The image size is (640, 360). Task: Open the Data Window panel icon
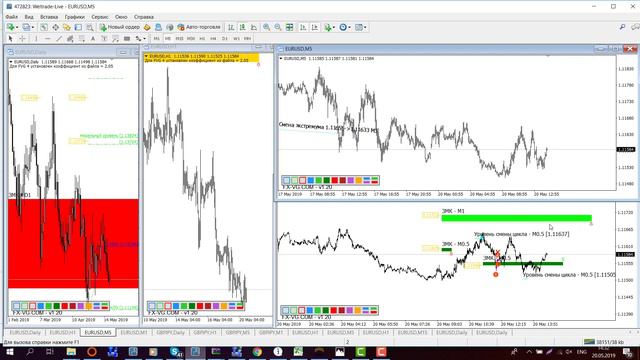click(56, 27)
